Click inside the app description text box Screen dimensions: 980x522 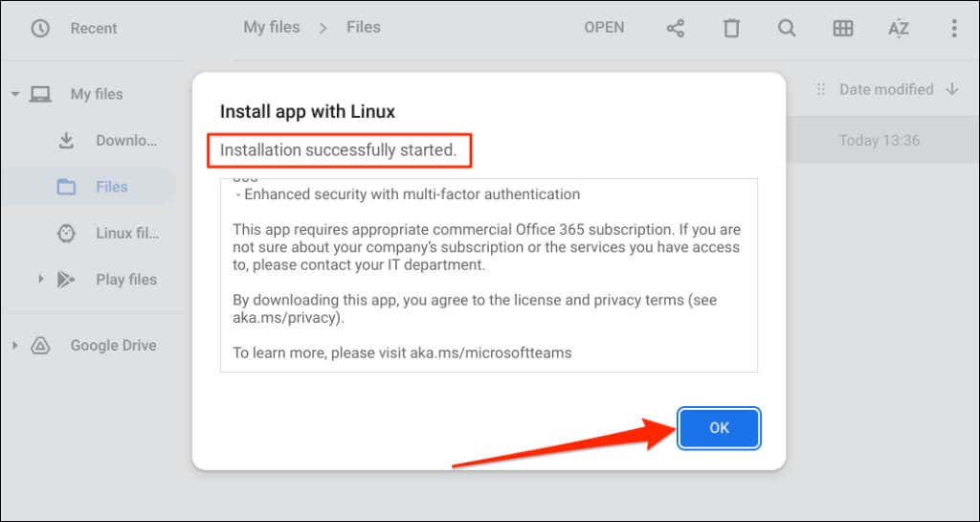pos(489,275)
